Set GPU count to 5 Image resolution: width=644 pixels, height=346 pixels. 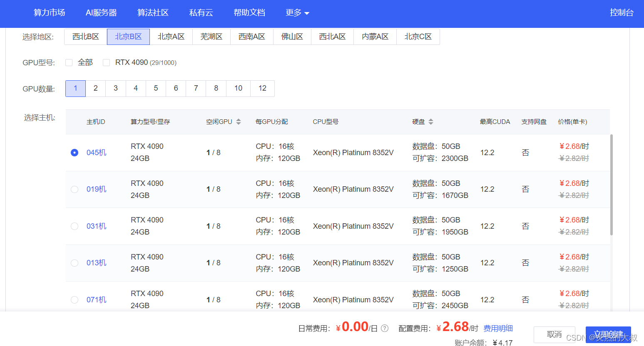(x=156, y=88)
